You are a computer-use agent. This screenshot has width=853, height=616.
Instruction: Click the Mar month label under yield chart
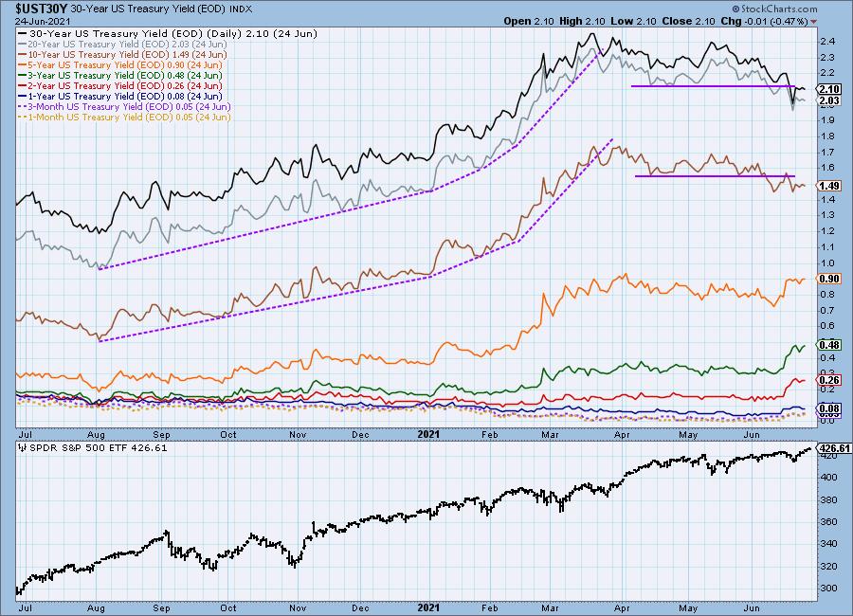[x=550, y=435]
